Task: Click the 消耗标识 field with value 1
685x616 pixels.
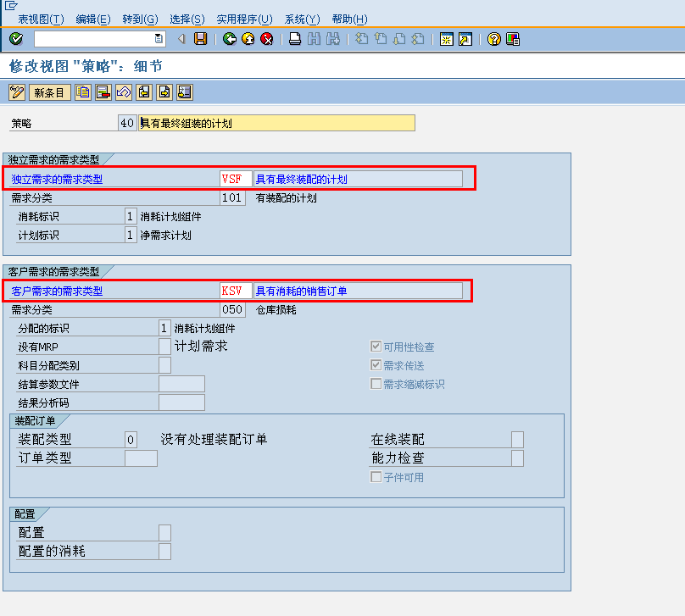Action: pos(131,216)
